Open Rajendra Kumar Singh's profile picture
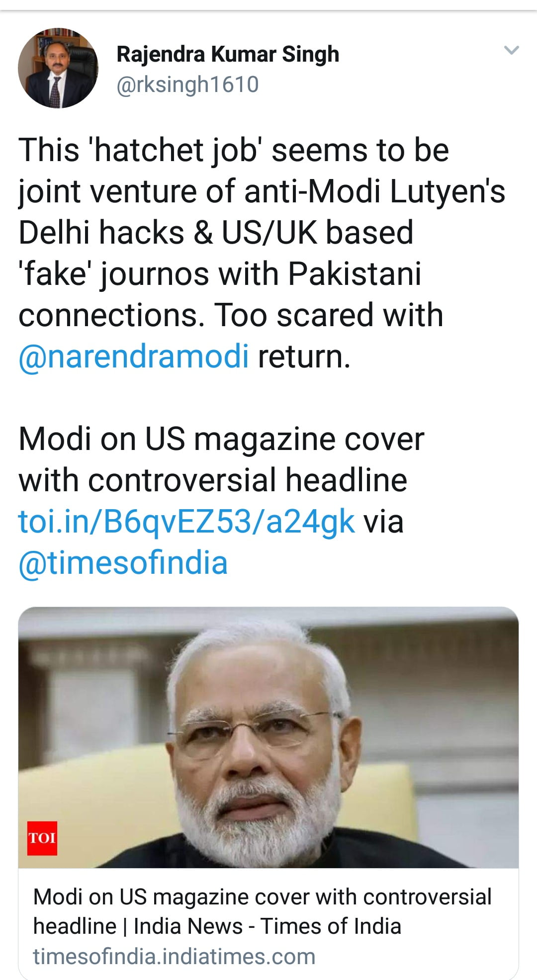The width and height of the screenshot is (537, 980). click(58, 68)
